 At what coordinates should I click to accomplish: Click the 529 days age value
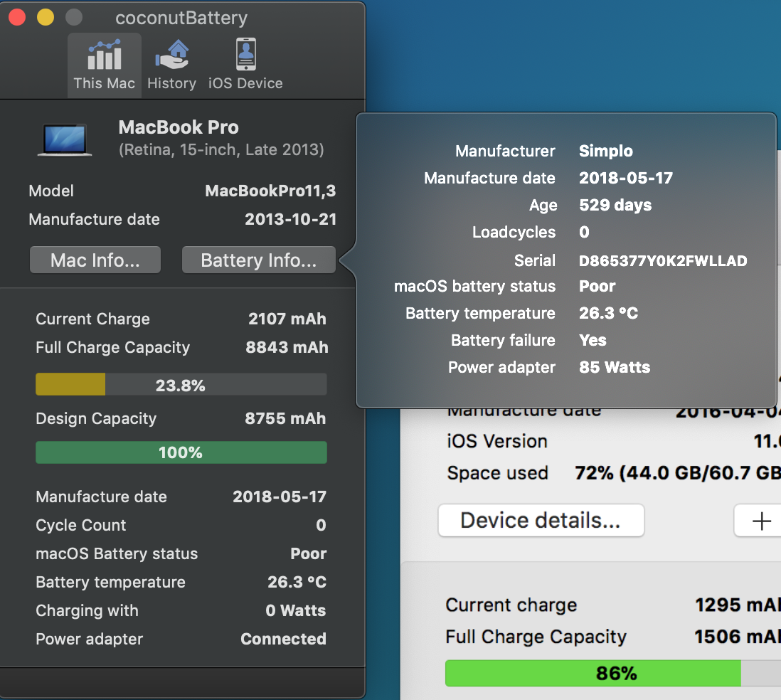[615, 205]
